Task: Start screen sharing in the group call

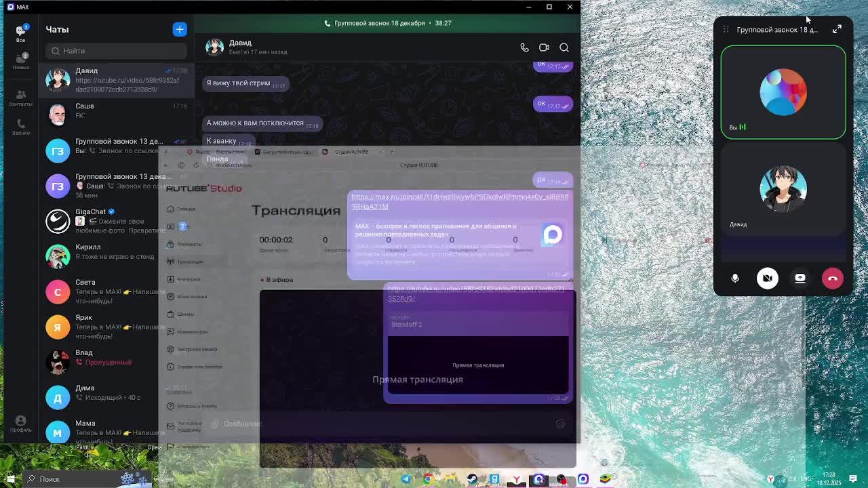Action: [x=800, y=278]
